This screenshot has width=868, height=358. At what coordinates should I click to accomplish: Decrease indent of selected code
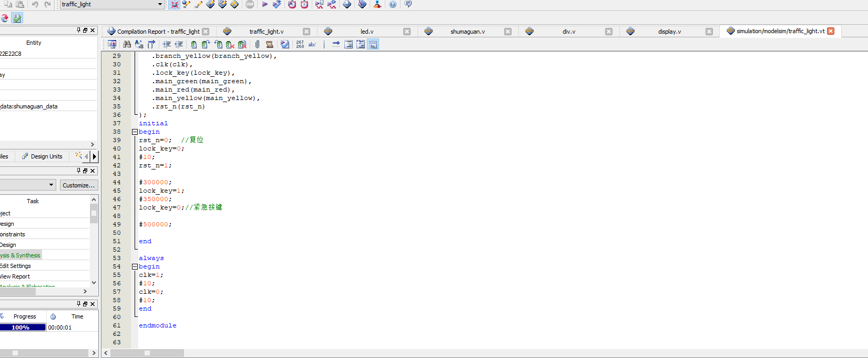[x=179, y=44]
